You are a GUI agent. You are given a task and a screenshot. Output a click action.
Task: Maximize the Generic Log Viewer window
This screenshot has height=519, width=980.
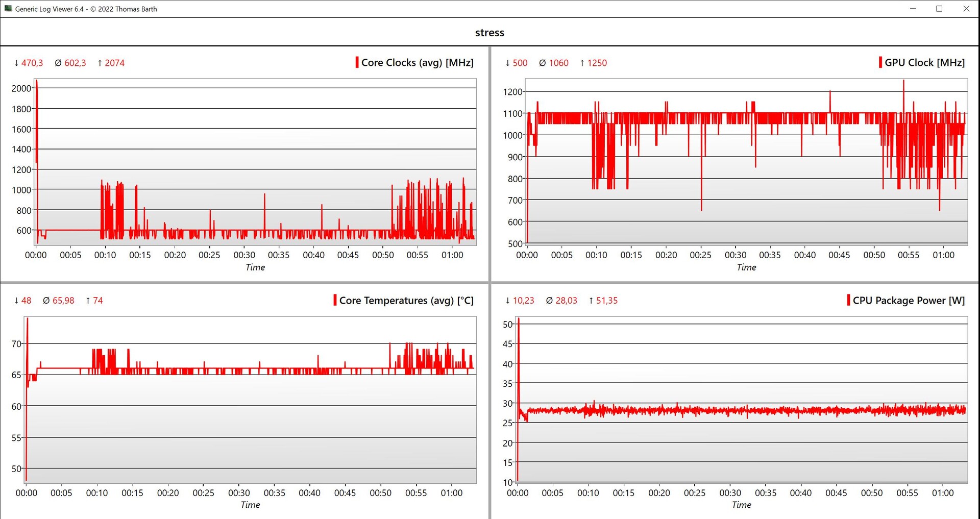939,9
